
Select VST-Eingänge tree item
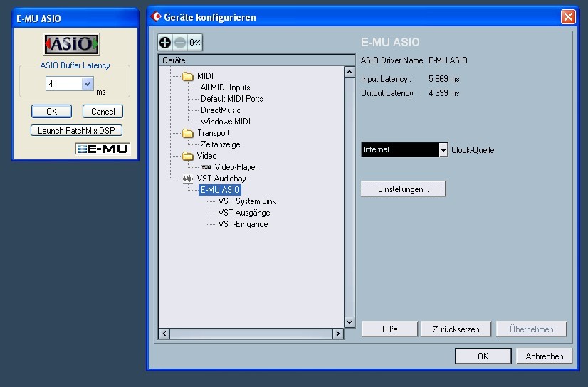click(x=243, y=224)
